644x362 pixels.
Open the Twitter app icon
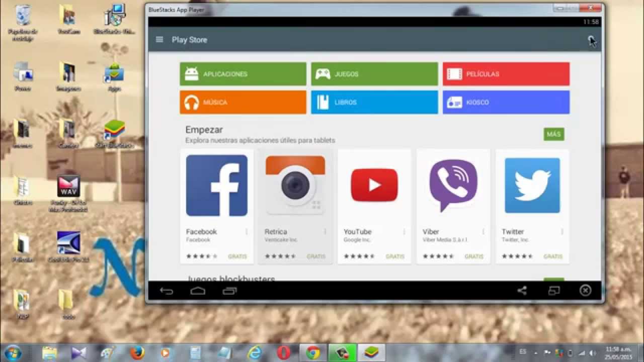point(532,186)
